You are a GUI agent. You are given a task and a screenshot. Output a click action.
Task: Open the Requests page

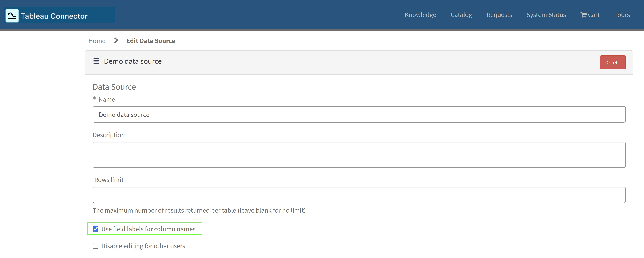(x=499, y=14)
